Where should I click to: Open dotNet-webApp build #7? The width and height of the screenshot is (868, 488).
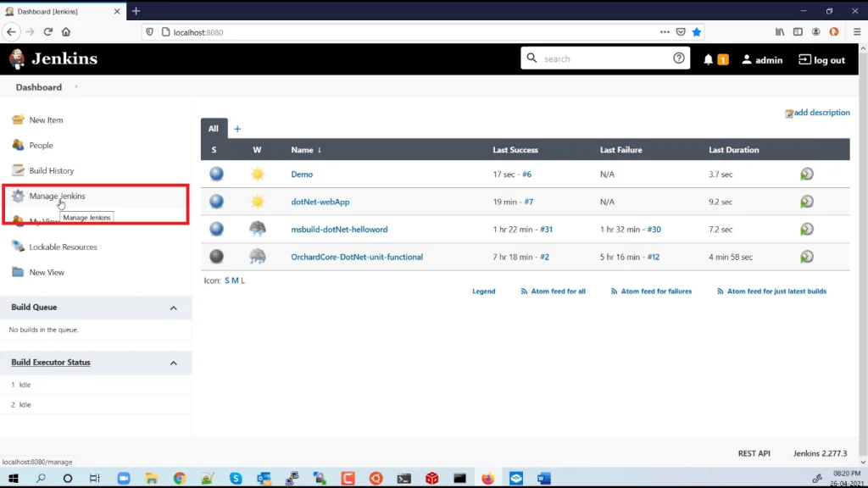[529, 202]
